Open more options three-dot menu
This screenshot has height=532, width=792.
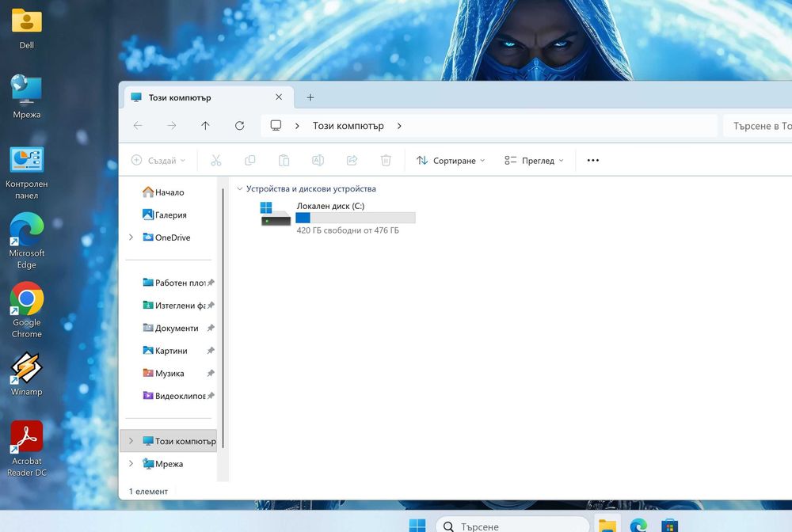coord(593,161)
